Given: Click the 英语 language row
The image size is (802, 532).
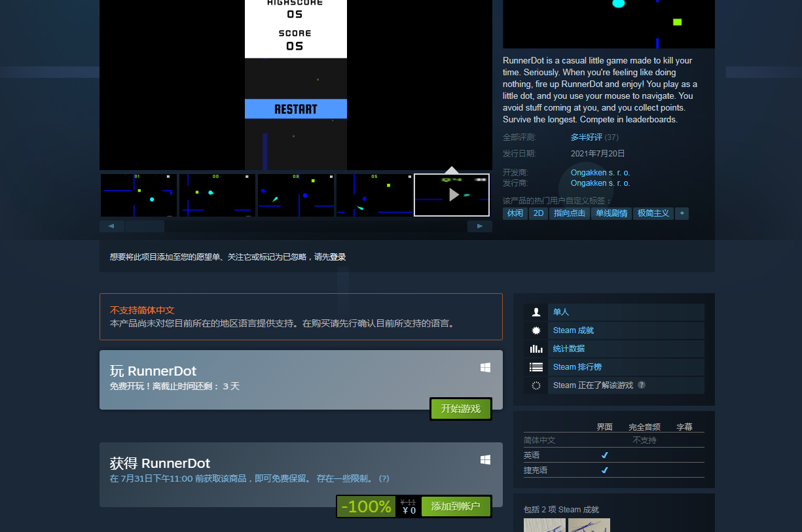Looking at the screenshot, I should (x=614, y=455).
